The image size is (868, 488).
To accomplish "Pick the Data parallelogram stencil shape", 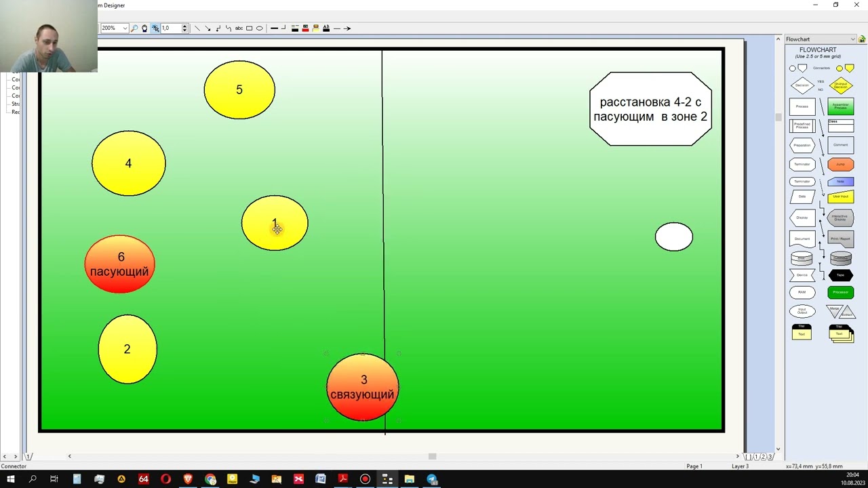I will 802,197.
